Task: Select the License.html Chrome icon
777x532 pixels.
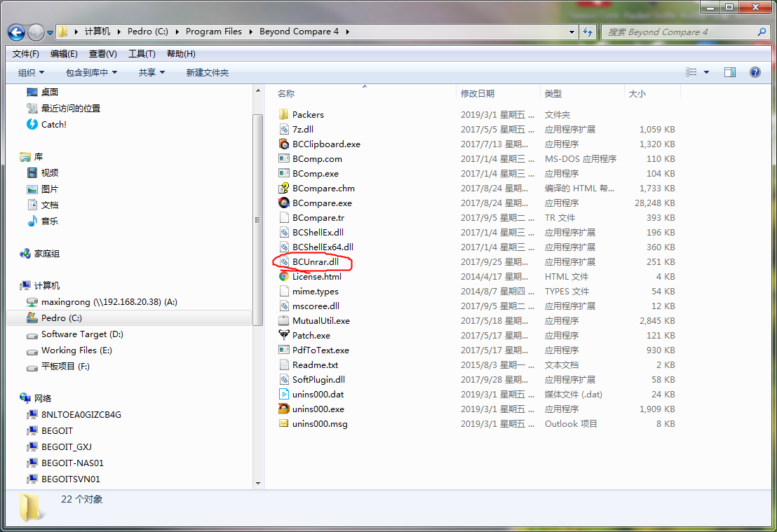Action: (284, 276)
